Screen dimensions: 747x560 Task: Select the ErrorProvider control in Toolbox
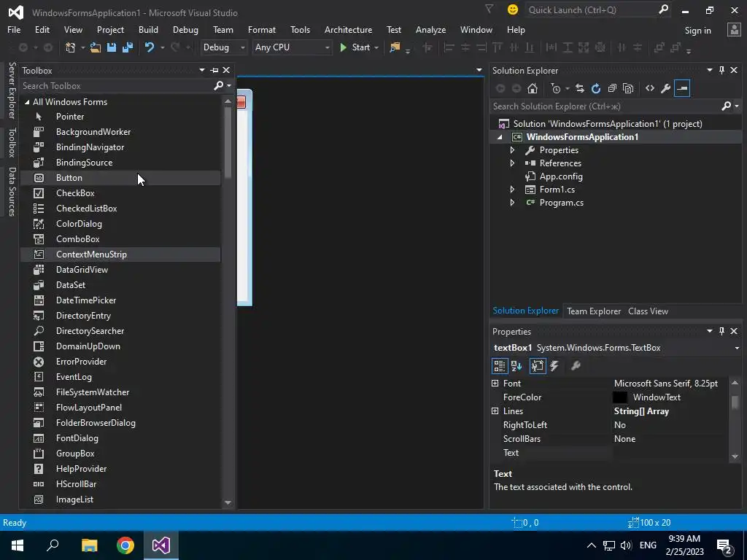point(120,362)
